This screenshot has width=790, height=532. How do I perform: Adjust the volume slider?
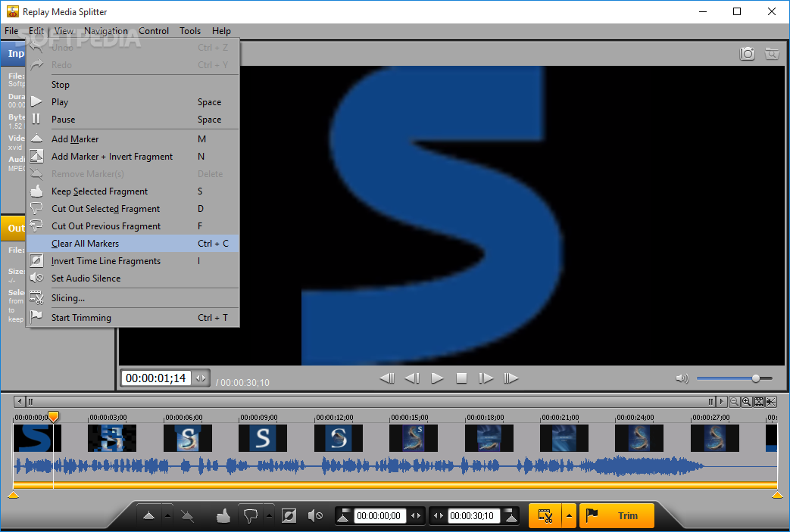point(734,378)
